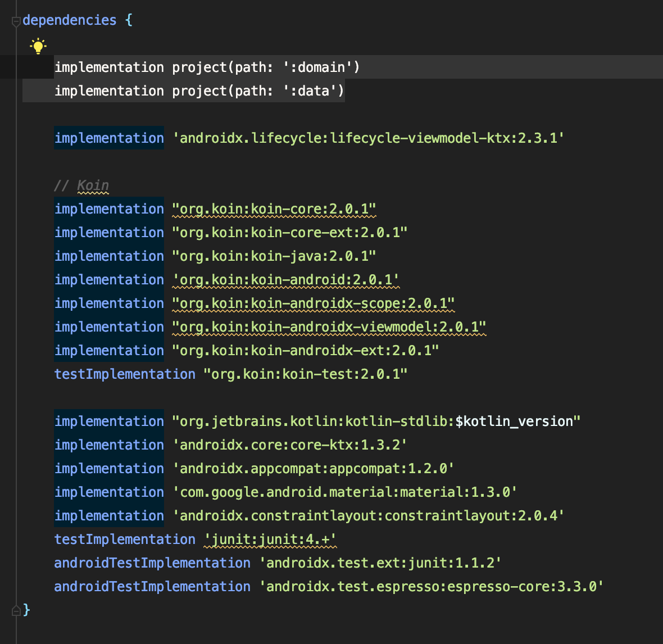
Task: Click the 'junit:junit:4.+' string
Action: (x=270, y=539)
